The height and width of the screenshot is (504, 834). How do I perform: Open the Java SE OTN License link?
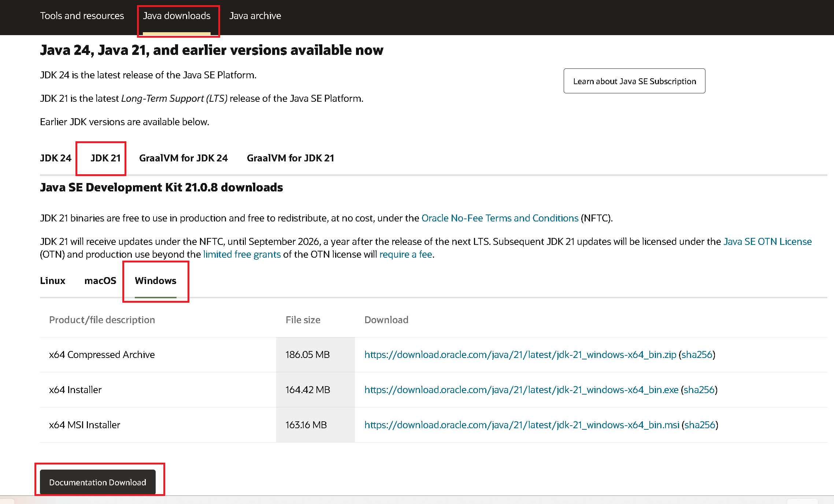(x=767, y=242)
